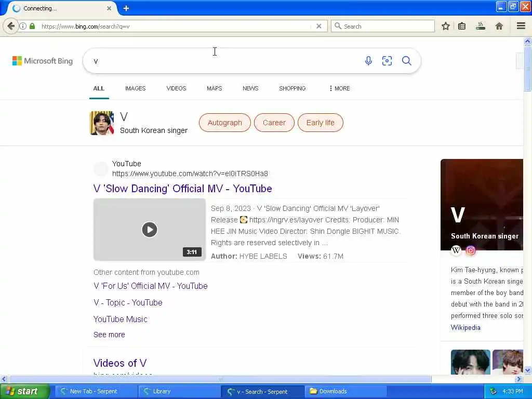Switch to the VIDEOS tab
This screenshot has width=532, height=399.
(176, 88)
